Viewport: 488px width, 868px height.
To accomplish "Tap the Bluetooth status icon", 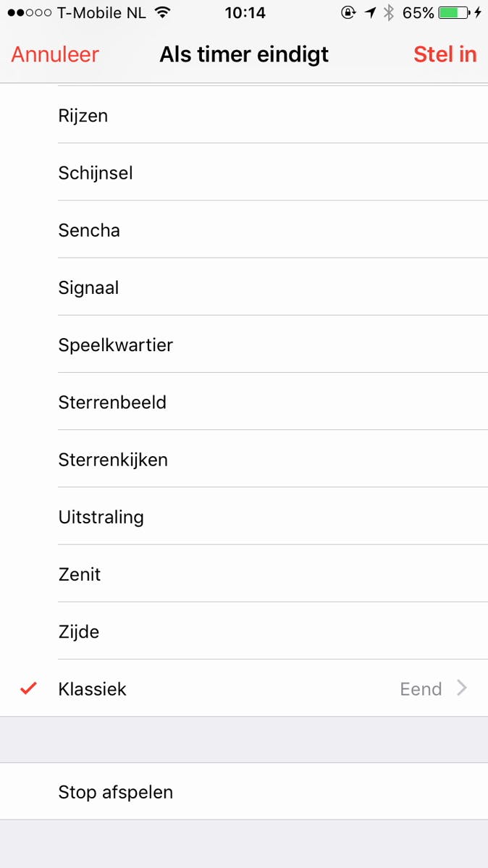I will [389, 12].
